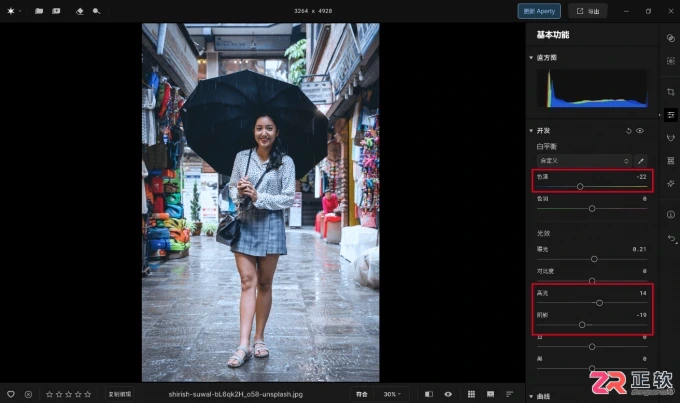Click the Export button in the top bar
Viewport: 680px width, 403px height.
coord(588,11)
